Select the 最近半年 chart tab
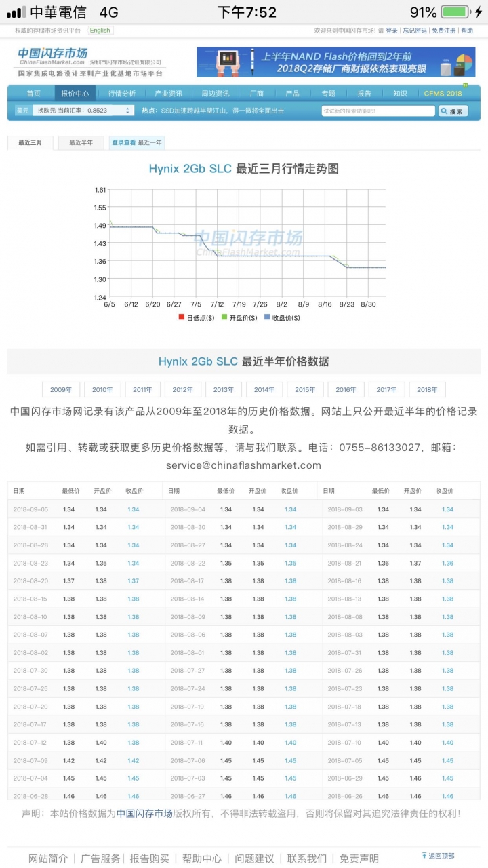 coord(81,143)
